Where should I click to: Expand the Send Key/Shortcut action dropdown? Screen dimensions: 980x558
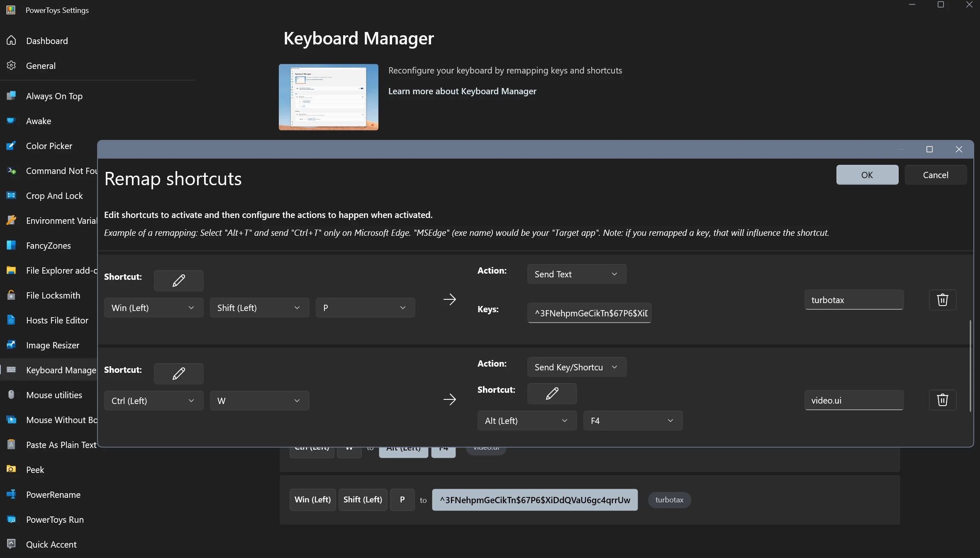pyautogui.click(x=577, y=367)
